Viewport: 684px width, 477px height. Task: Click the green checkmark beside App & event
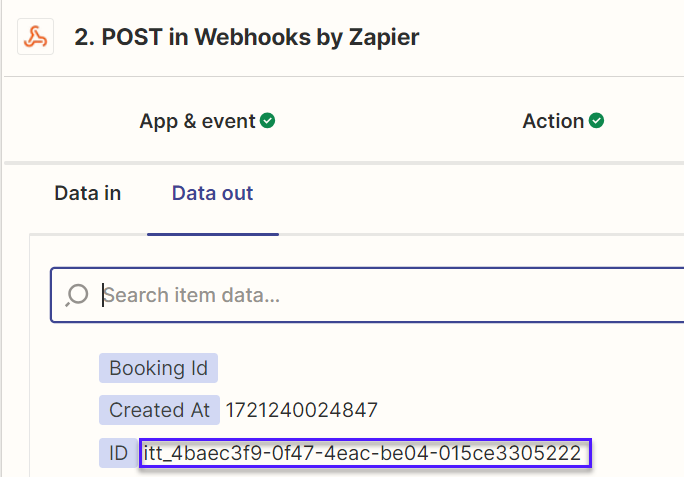point(267,120)
